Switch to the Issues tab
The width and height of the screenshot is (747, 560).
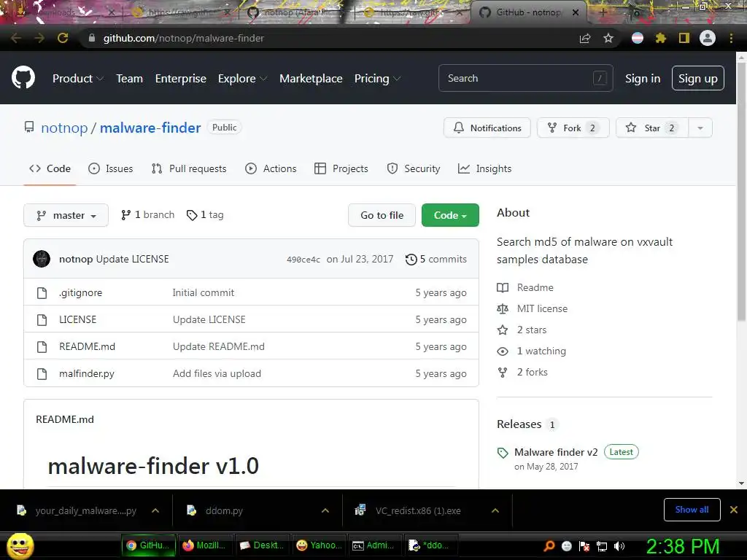(111, 168)
